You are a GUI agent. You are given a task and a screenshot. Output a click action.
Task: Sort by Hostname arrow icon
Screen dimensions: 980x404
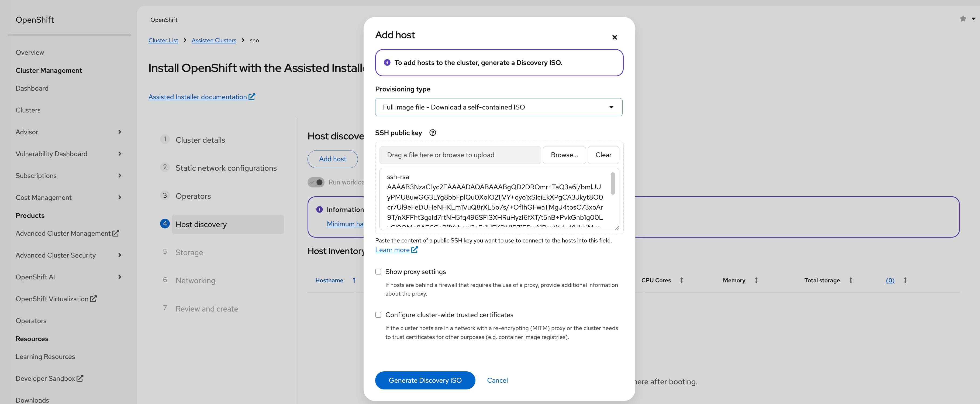pos(354,280)
